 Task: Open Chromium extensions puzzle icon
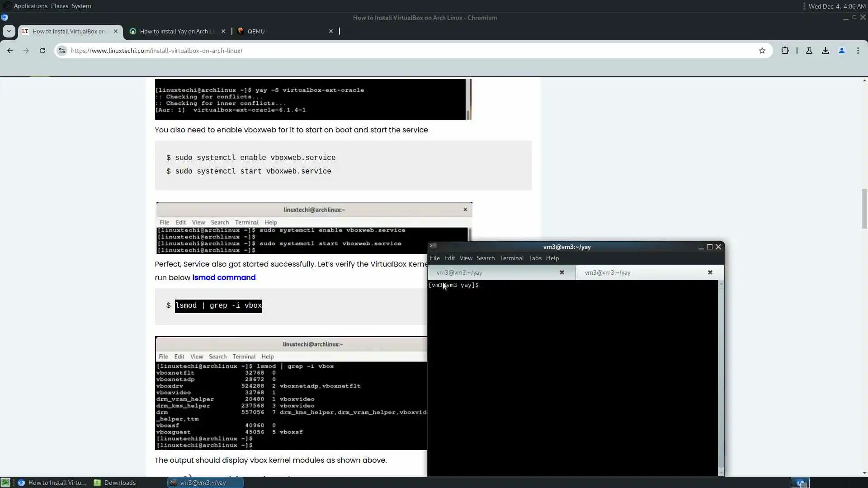pos(785,51)
